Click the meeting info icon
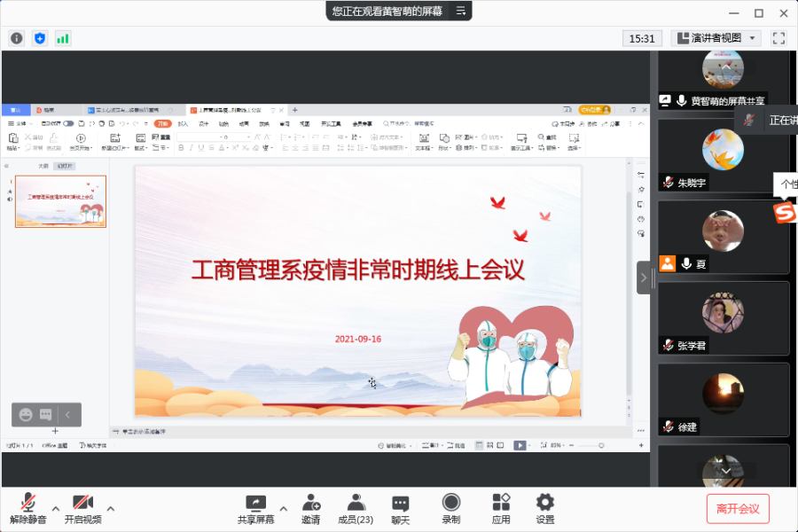Viewport: 798px width, 532px height. point(16,38)
